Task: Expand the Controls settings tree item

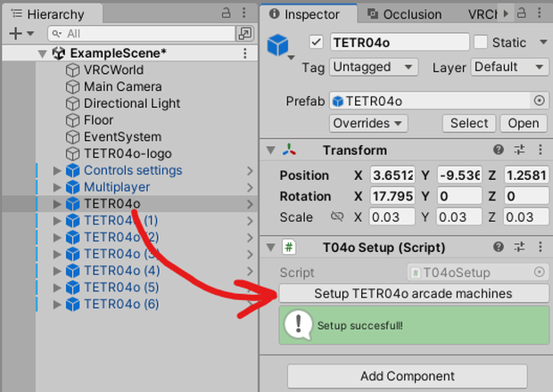Action: point(57,170)
